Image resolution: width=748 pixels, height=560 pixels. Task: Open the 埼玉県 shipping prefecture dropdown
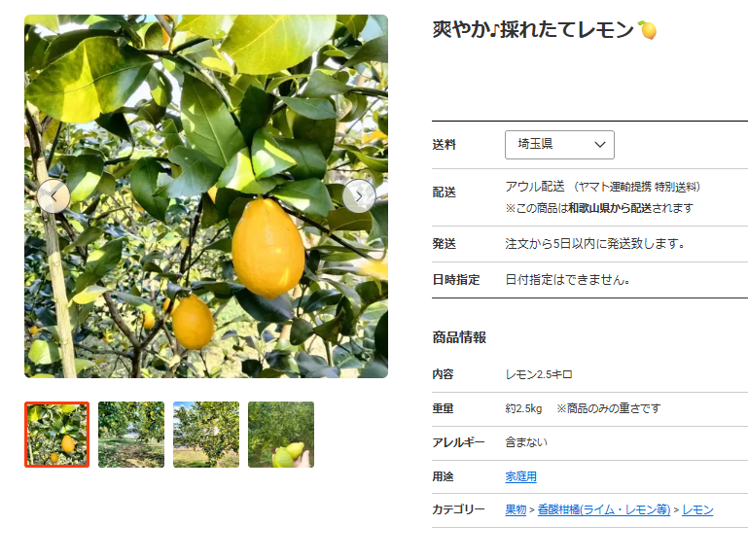(559, 145)
